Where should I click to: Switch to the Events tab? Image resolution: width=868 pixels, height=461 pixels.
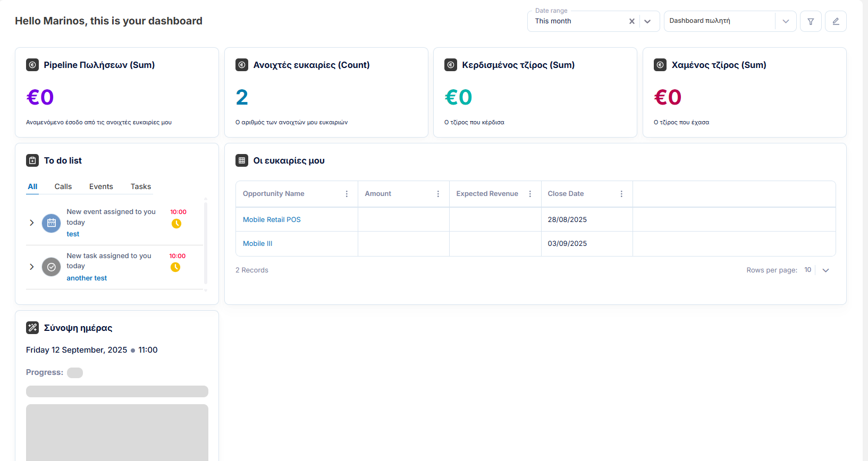101,186
